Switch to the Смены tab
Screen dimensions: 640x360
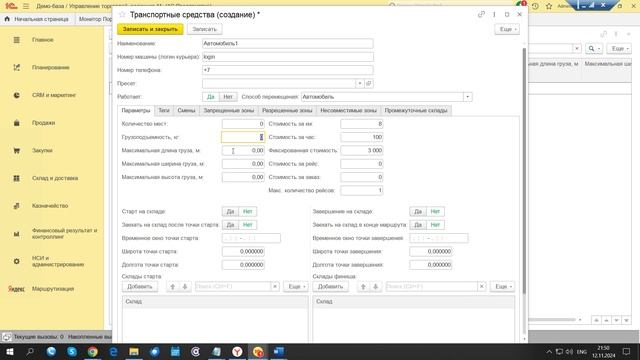pos(187,111)
